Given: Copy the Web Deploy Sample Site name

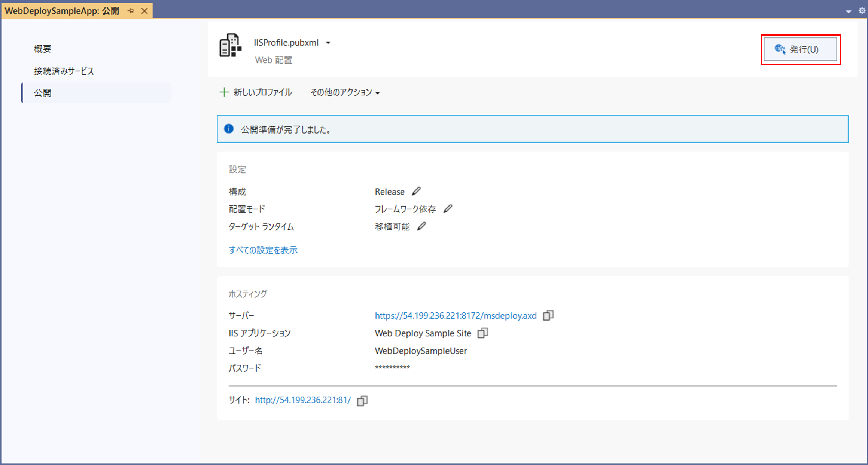Looking at the screenshot, I should (x=482, y=333).
